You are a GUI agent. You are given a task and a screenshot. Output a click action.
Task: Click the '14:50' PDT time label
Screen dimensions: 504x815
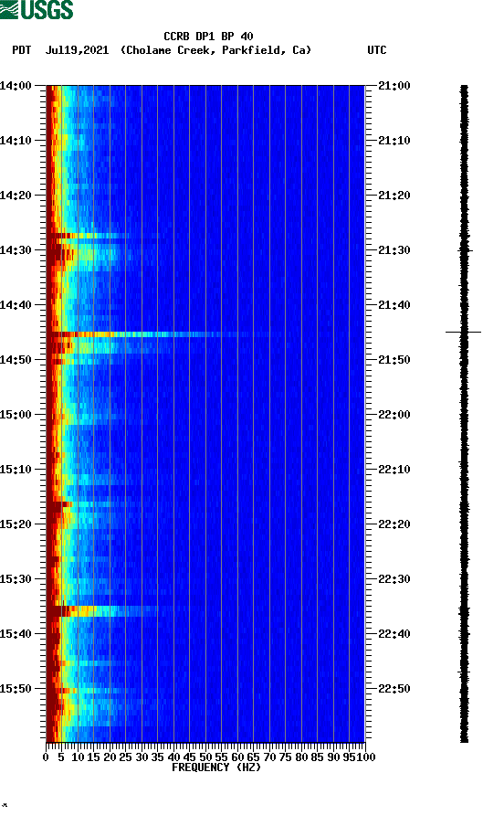[x=16, y=360]
